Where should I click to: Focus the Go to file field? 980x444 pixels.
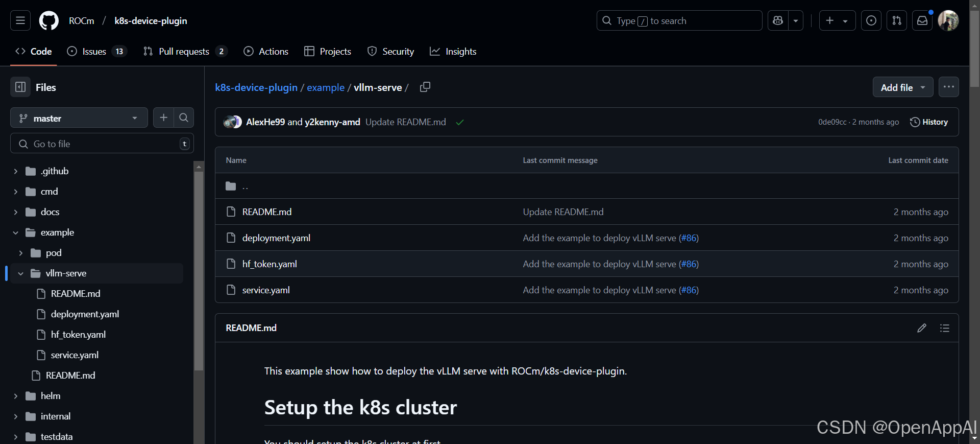click(x=102, y=144)
